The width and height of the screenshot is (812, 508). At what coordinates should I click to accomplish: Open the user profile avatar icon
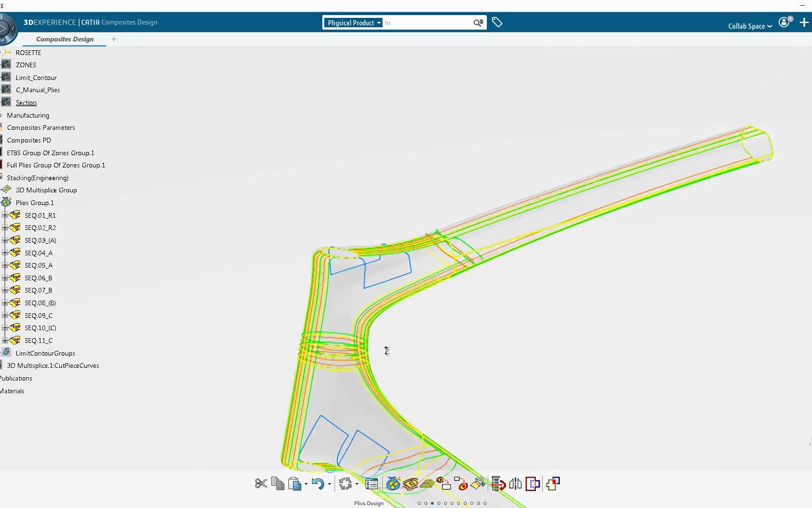tap(784, 22)
